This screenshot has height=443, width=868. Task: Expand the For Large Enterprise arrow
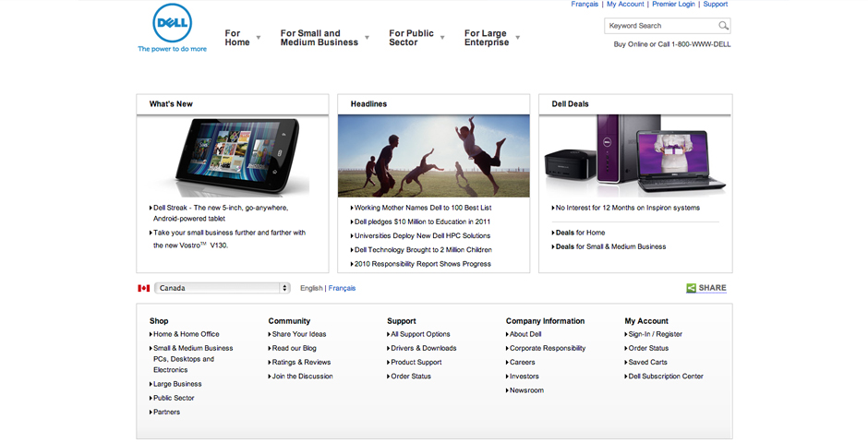pos(518,38)
